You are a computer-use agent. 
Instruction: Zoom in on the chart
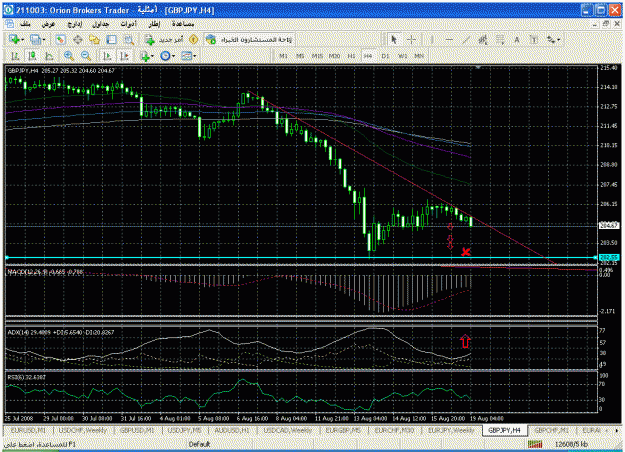click(x=69, y=56)
